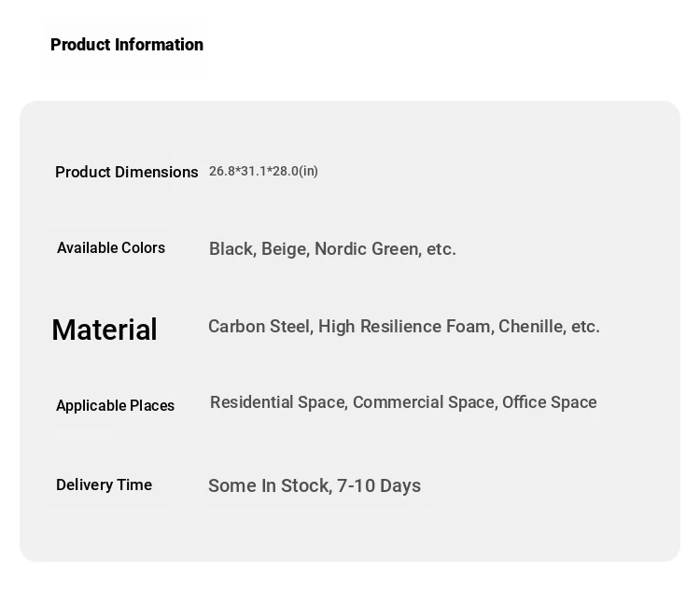Select the word Beige in colors

pyautogui.click(x=284, y=249)
